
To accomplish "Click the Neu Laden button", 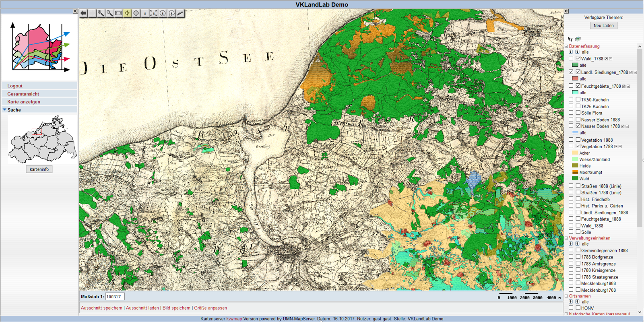I will click(604, 25).
